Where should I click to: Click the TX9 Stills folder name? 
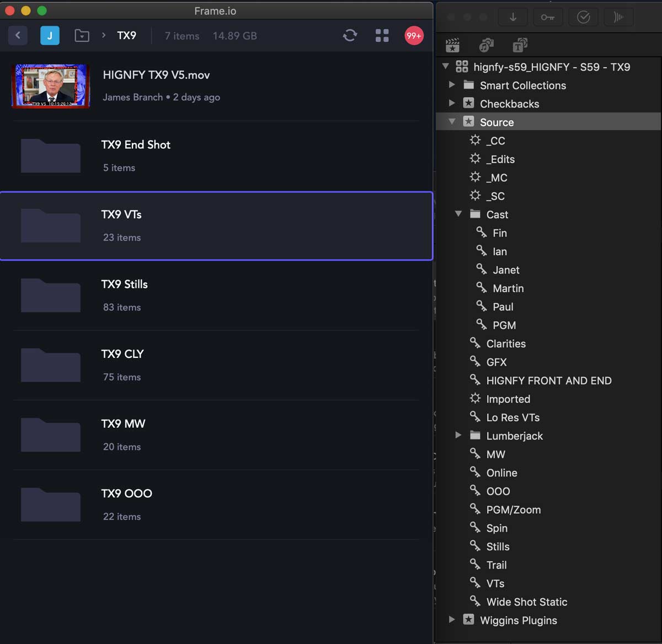coord(124,284)
